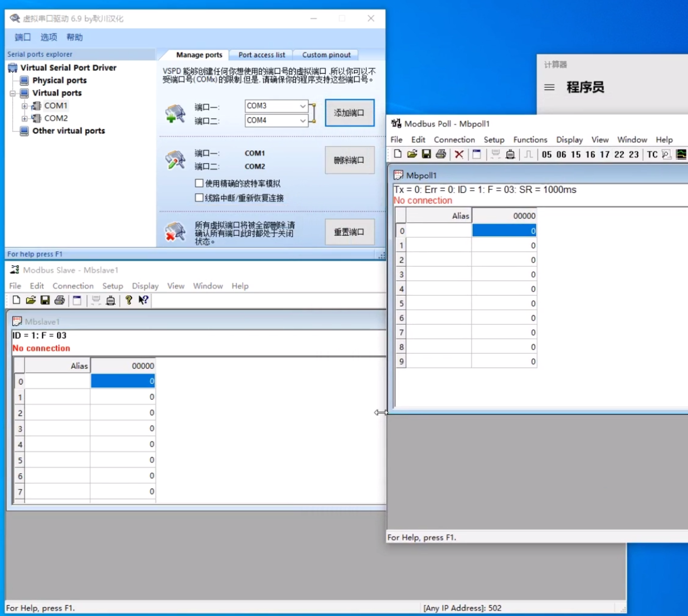
Task: Select row 0 value cell in Mbslave1
Action: click(x=123, y=381)
